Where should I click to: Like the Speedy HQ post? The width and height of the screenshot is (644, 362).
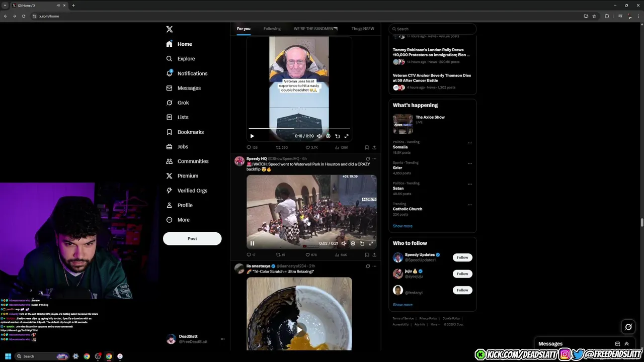coord(311,255)
